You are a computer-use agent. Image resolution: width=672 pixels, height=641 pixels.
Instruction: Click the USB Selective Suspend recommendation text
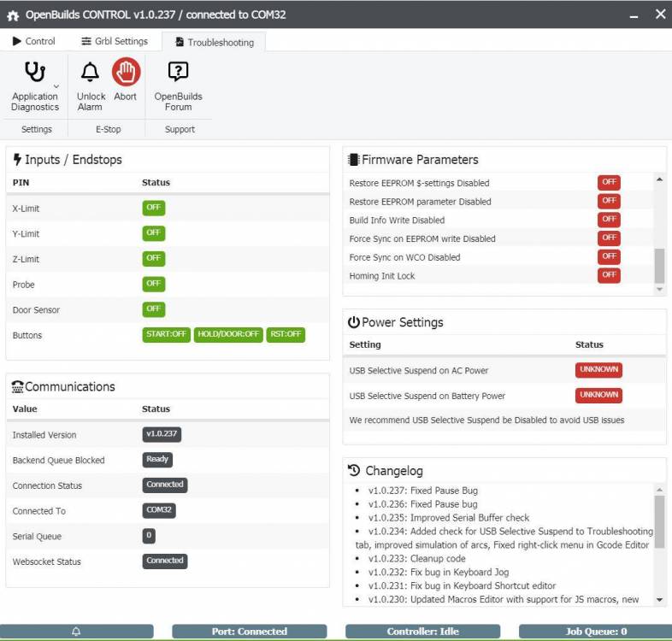pos(486,420)
